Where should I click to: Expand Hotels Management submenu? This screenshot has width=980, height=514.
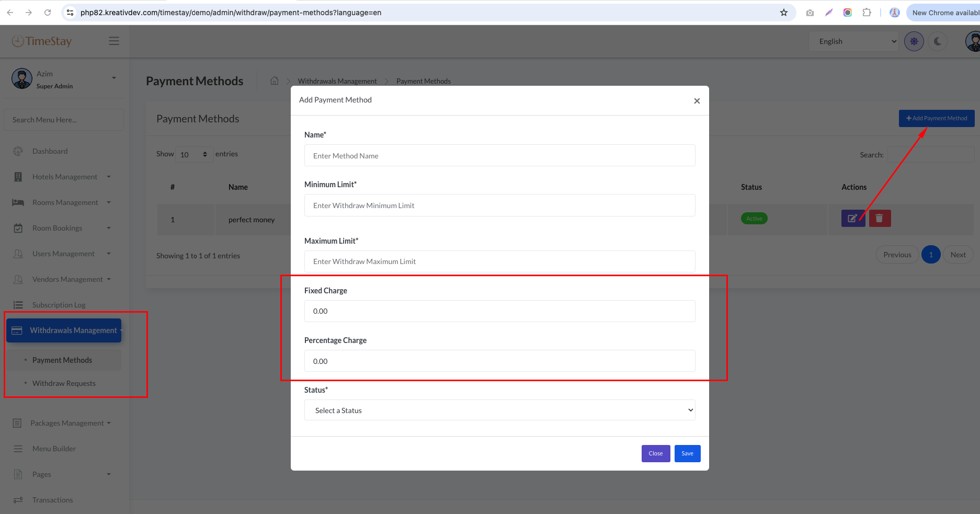tap(109, 177)
